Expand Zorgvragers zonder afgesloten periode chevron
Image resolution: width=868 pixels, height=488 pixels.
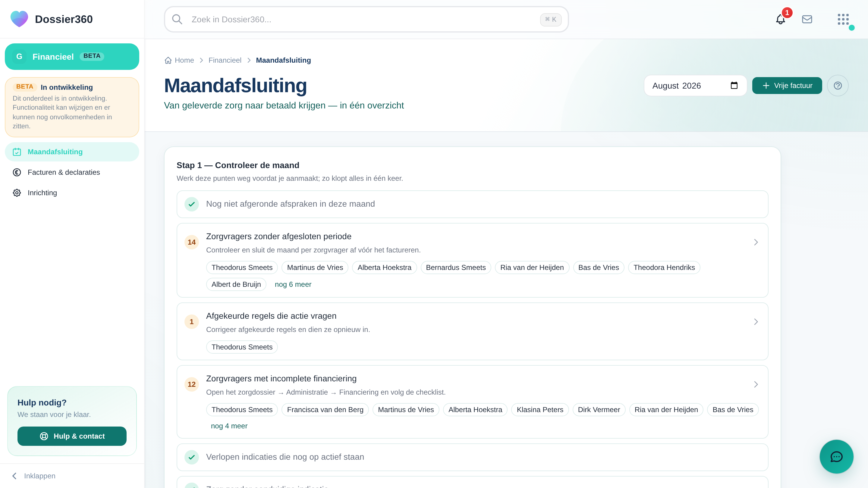756,242
